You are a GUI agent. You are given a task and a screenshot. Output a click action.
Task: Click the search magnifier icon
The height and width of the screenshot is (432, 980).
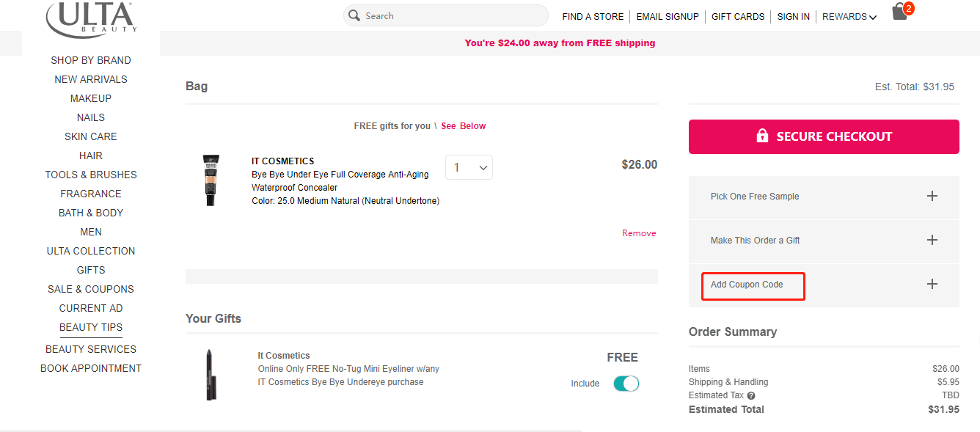[x=354, y=15]
